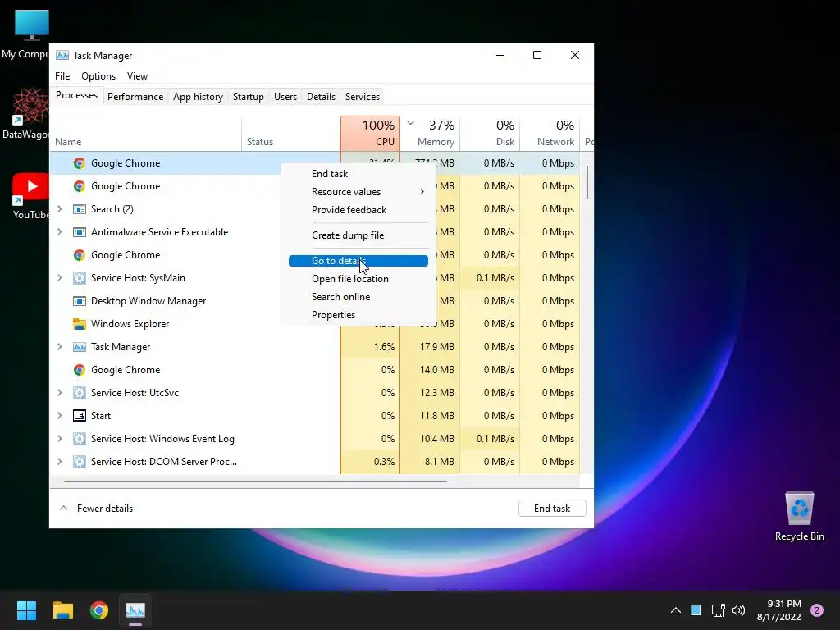Show hidden tray icons chevron
The height and width of the screenshot is (630, 840).
click(676, 610)
